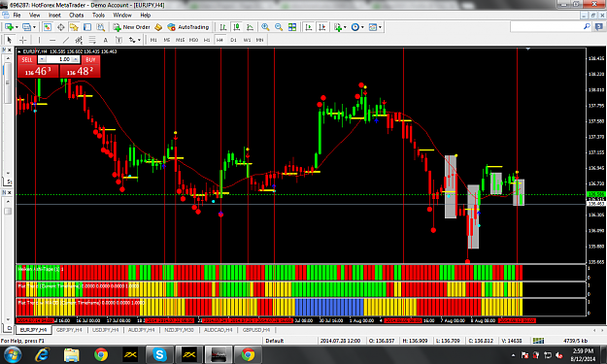Switch to the AUDCAD,H4 chart tab
This screenshot has height=364, width=607.
(218, 330)
